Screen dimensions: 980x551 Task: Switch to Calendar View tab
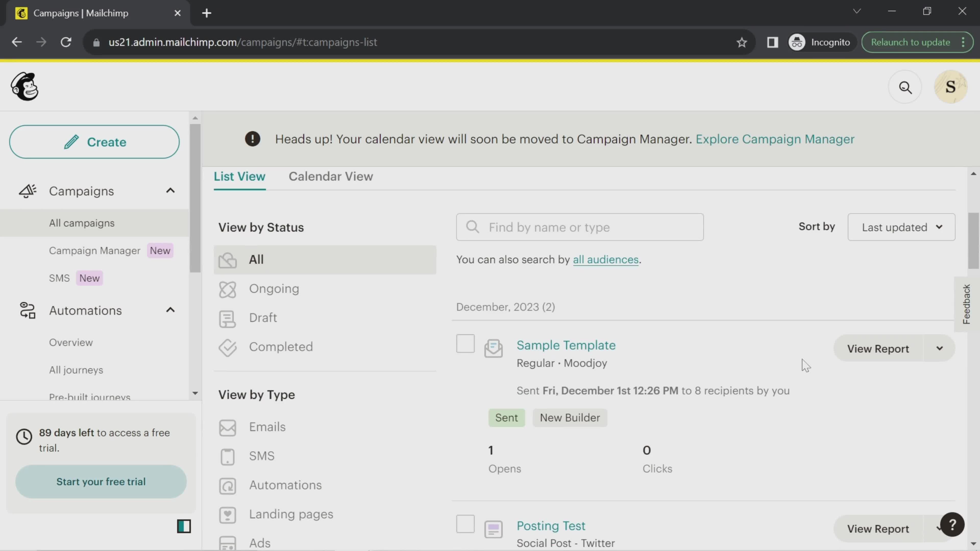[x=330, y=177]
